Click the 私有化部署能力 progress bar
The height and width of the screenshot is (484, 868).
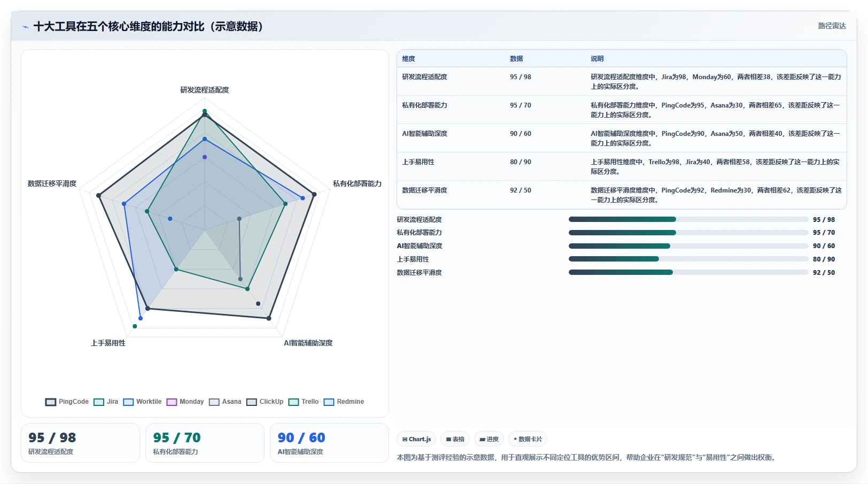coord(688,233)
